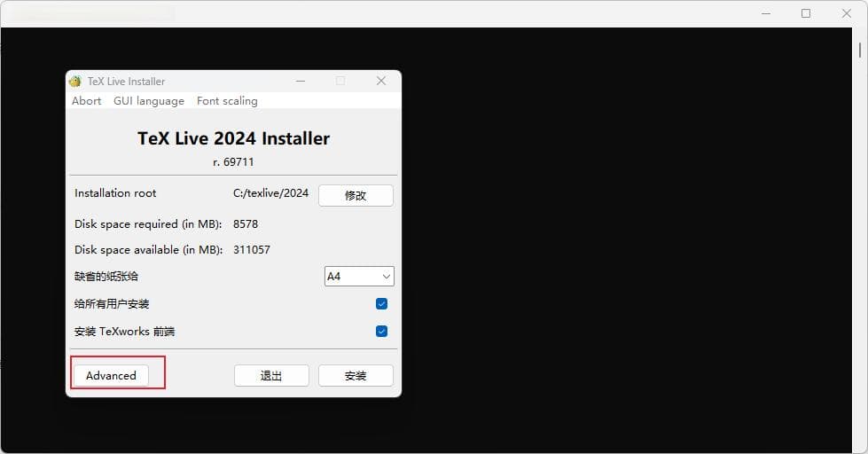Click the TeX Live 2024 Installer heading
This screenshot has width=868, height=454.
pos(233,138)
